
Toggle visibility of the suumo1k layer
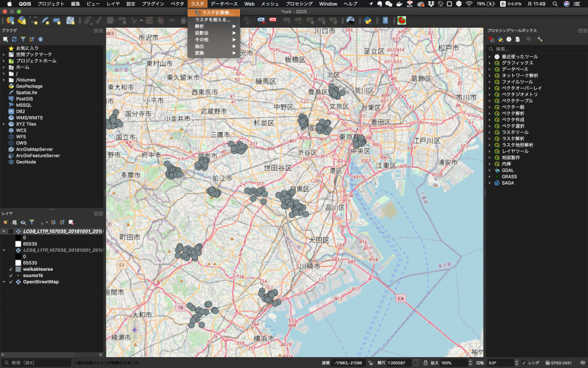click(11, 275)
